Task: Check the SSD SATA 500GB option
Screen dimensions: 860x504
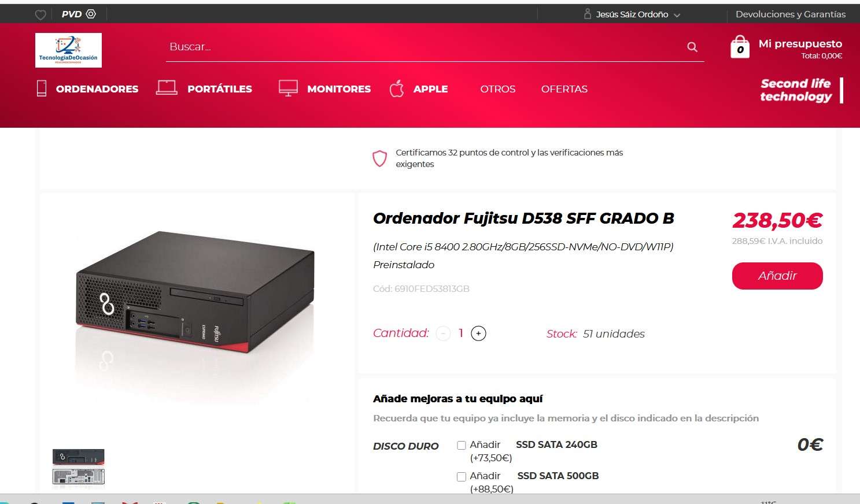Action: coord(462,477)
